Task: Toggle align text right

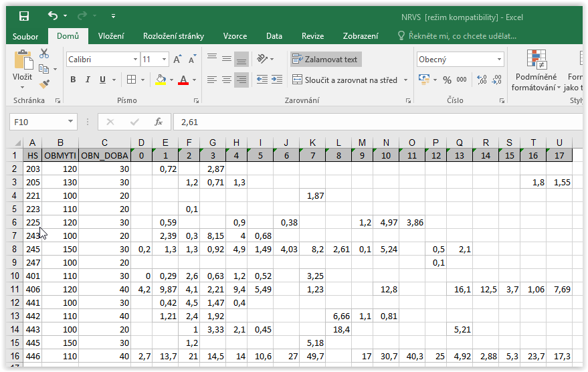Action: (x=241, y=80)
